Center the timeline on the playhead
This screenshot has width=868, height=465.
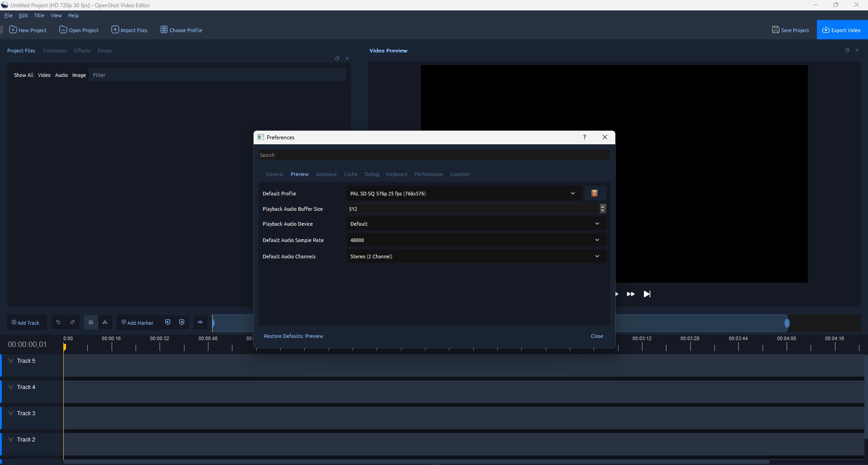coord(200,322)
